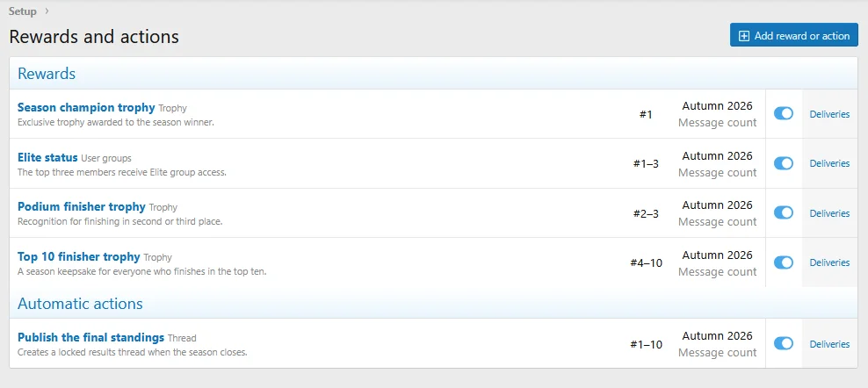Image resolution: width=868 pixels, height=388 pixels.
Task: Open Deliveries for Podium finisher trophy
Action: point(829,213)
